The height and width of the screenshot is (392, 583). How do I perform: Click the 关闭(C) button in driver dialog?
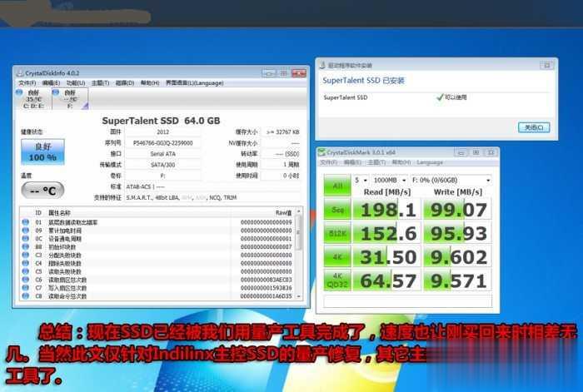tap(534, 127)
